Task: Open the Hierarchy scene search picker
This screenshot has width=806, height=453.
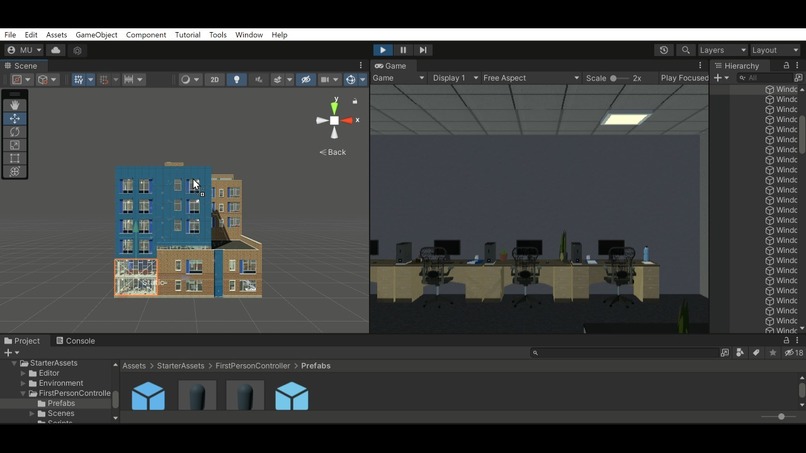Action: point(798,78)
